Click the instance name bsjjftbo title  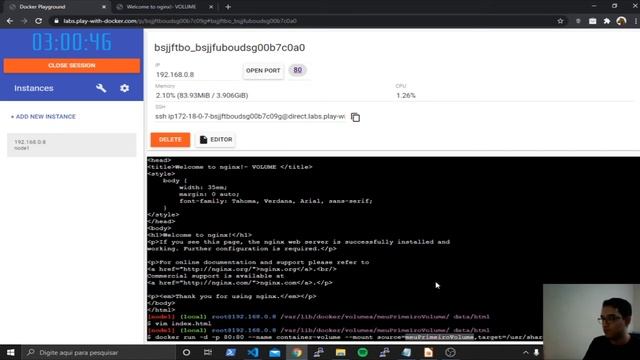tap(229, 48)
